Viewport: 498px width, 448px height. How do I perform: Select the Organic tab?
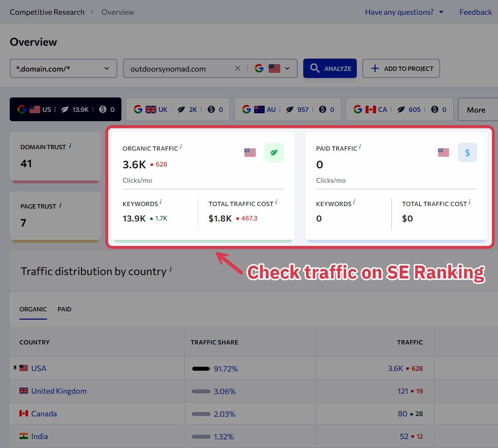click(33, 309)
